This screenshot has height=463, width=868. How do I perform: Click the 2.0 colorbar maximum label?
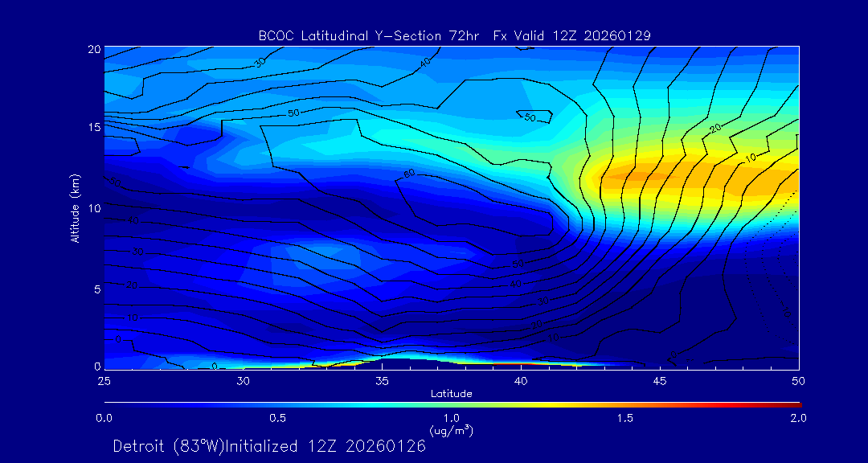(x=798, y=418)
